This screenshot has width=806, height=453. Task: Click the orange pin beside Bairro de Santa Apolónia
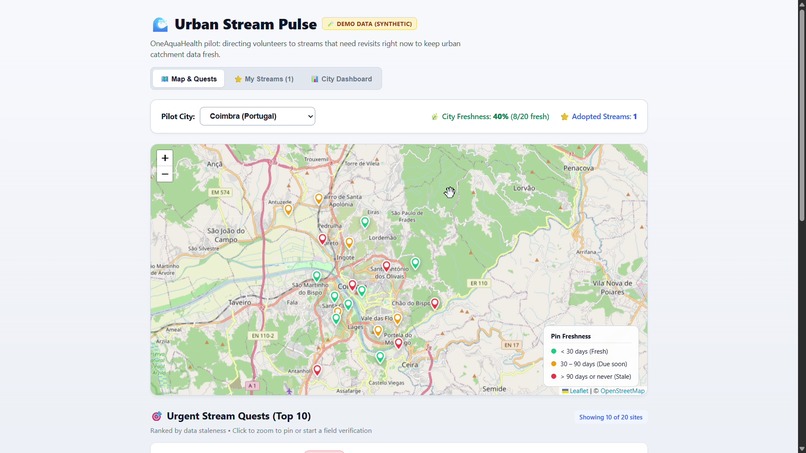tap(319, 198)
